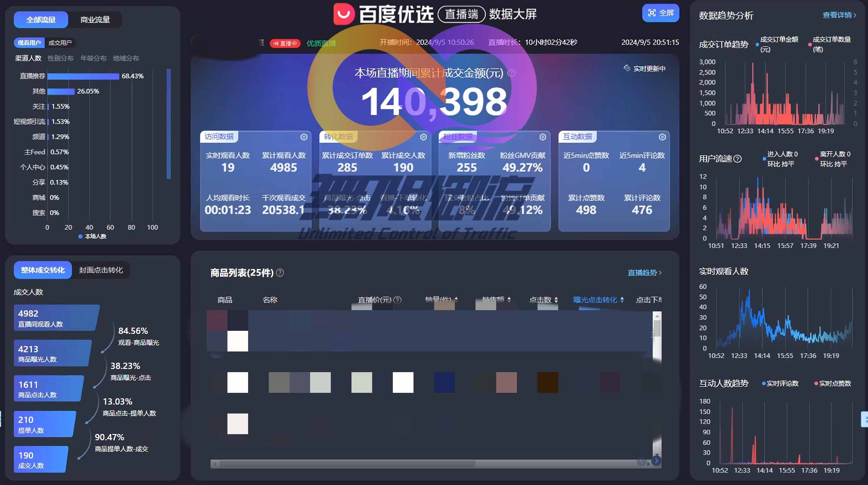Click channel chart vertical zoom slider
Image resolution: width=868 pixels, height=485 pixels.
click(x=169, y=124)
